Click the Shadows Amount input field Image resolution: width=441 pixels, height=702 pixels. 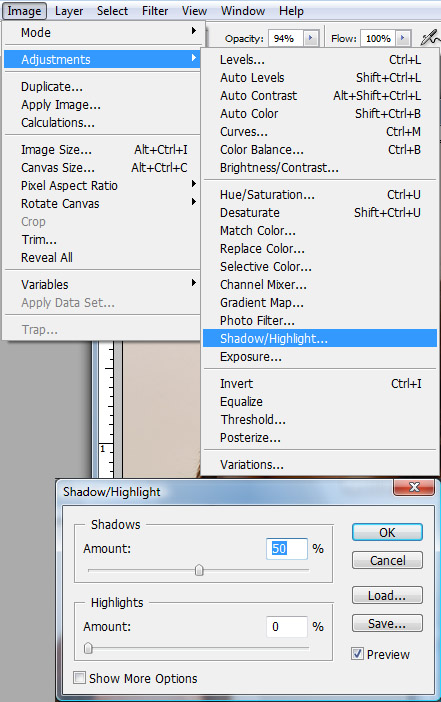click(287, 548)
